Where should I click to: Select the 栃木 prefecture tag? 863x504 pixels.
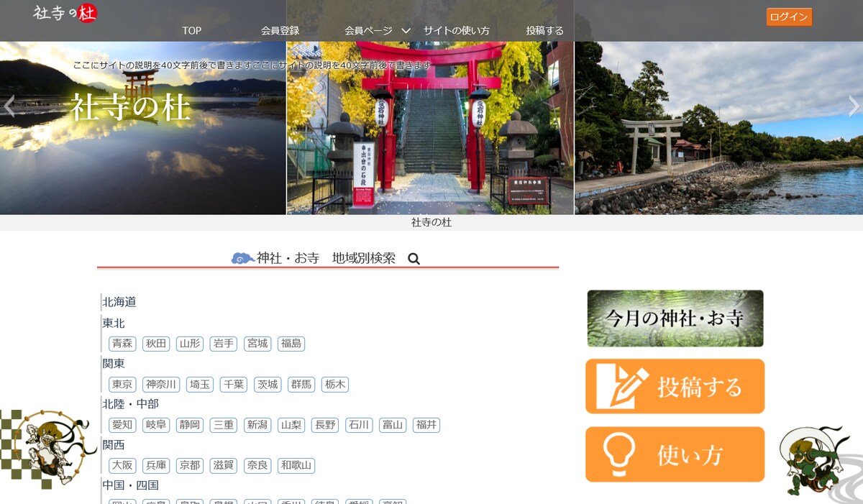click(335, 385)
